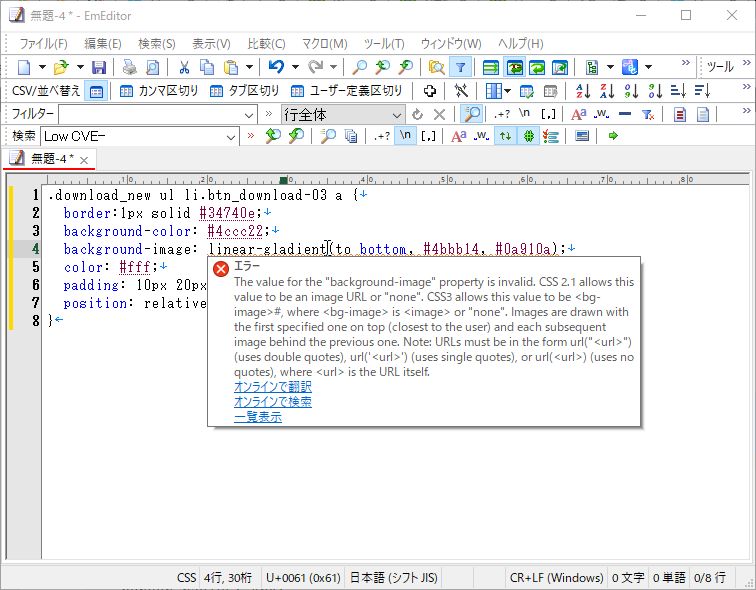This screenshot has height=590, width=756.
Task: Open the Undo history dropdown arrow
Action: pyautogui.click(x=295, y=67)
